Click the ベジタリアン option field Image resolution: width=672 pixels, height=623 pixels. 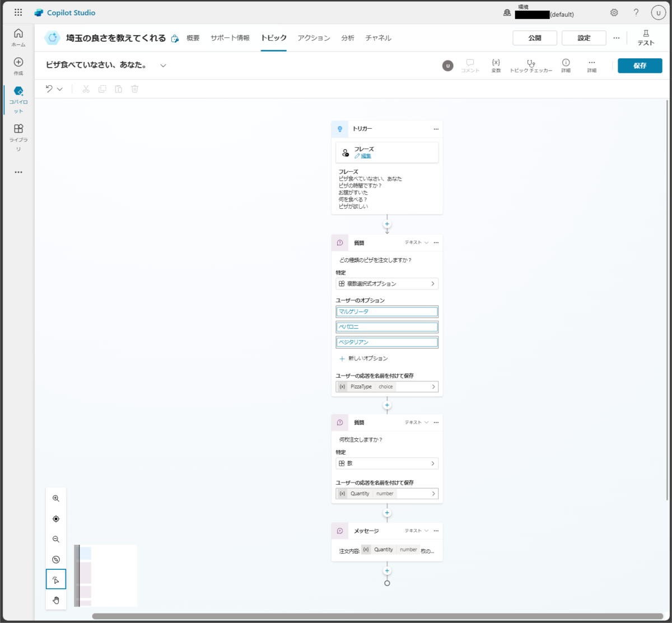[387, 342]
